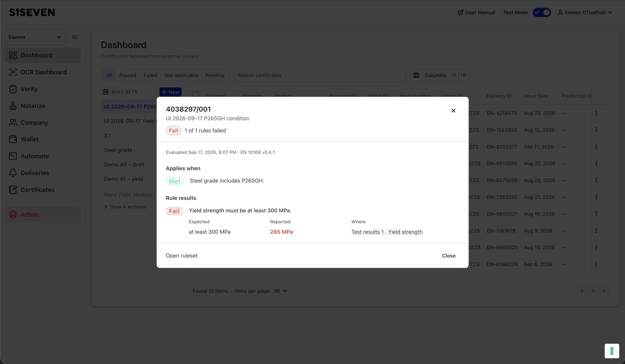Open Deliveries from sidebar
Screen dimensions: 625x364
coord(42,173)
